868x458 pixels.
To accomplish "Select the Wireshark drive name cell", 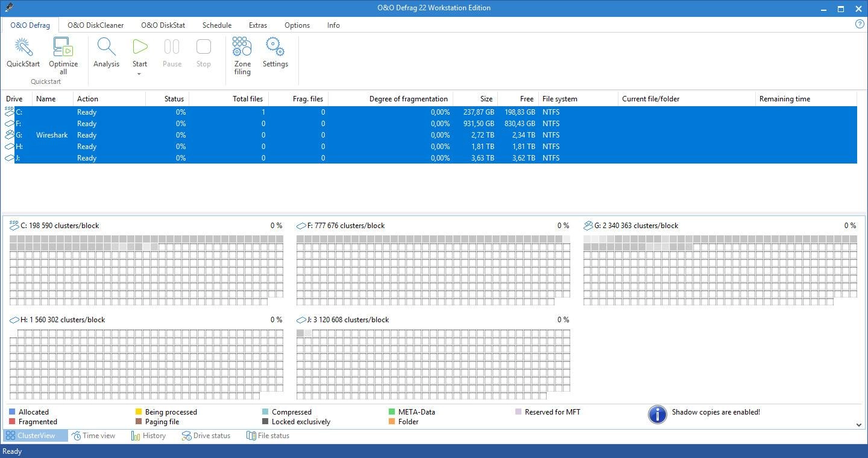I will pos(52,135).
